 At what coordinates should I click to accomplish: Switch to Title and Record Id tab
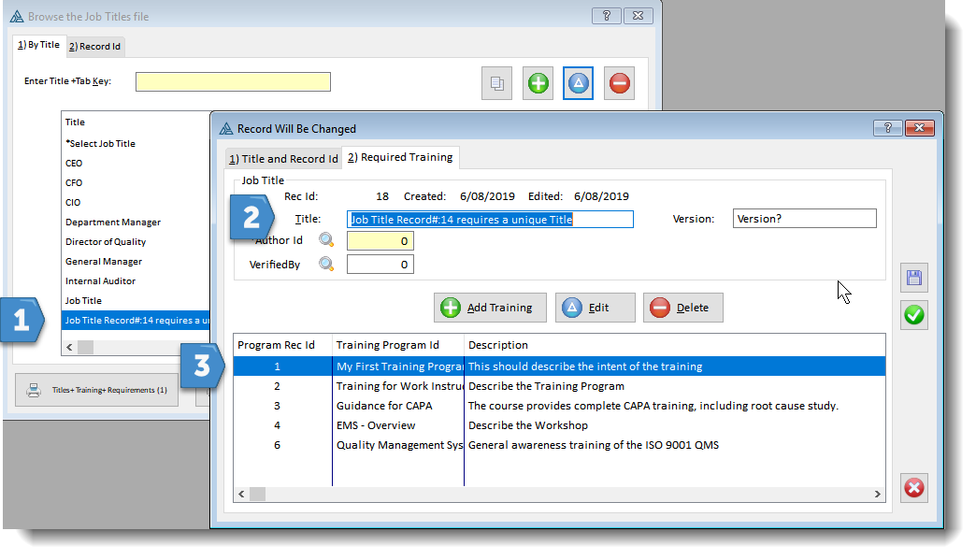283,159
